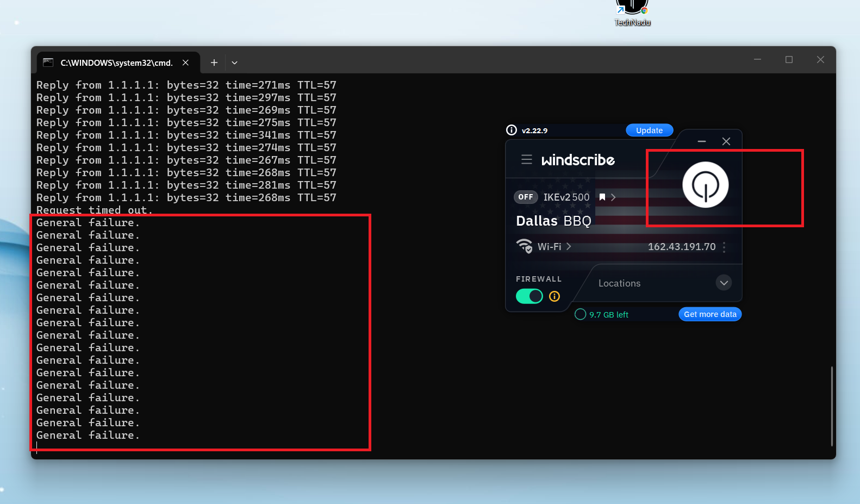Close the terminal window
The width and height of the screenshot is (860, 504).
point(820,59)
